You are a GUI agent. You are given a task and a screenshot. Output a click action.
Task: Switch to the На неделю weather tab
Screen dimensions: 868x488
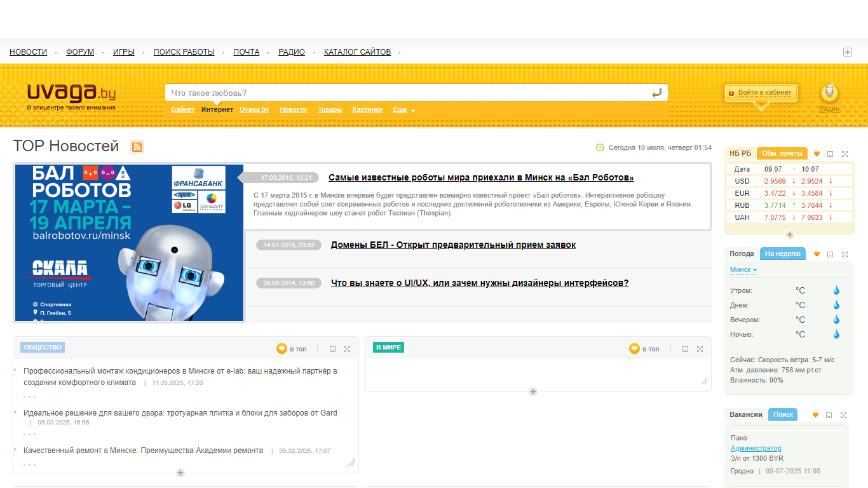(783, 254)
